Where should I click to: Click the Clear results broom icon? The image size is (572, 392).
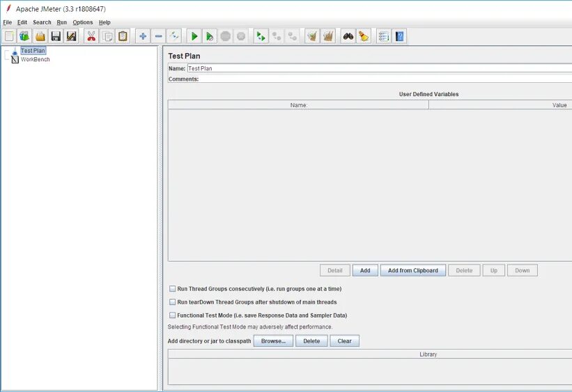tap(312, 36)
